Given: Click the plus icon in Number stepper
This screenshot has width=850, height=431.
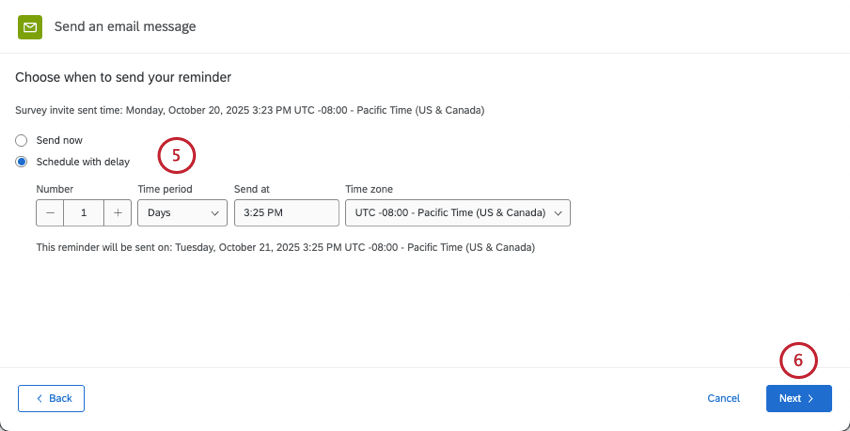Looking at the screenshot, I should [118, 213].
